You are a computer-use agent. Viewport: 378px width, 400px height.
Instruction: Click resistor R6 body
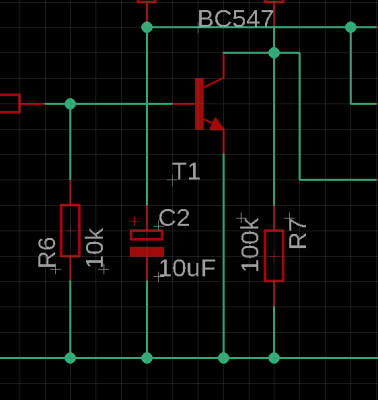pos(70,230)
